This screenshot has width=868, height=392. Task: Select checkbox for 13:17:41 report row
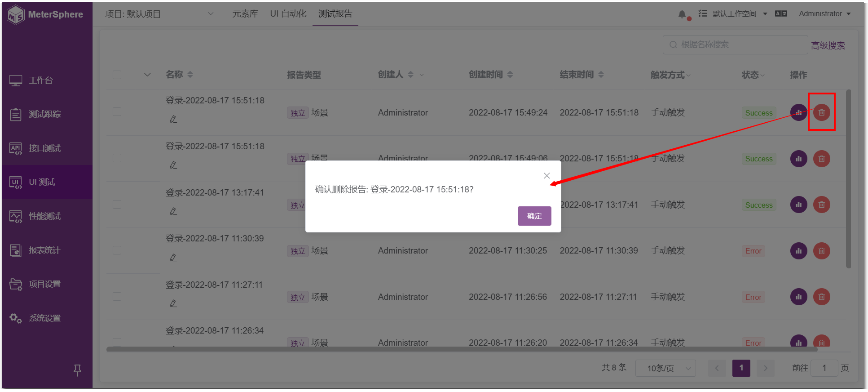pyautogui.click(x=117, y=205)
